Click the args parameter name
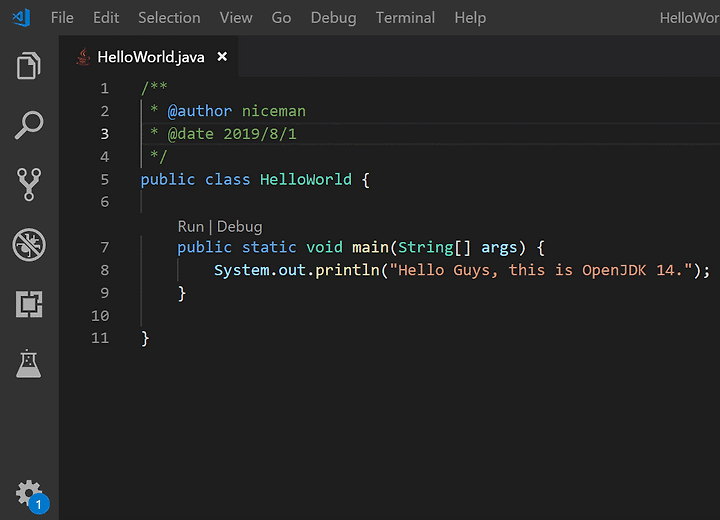The height and width of the screenshot is (520, 720). click(499, 248)
